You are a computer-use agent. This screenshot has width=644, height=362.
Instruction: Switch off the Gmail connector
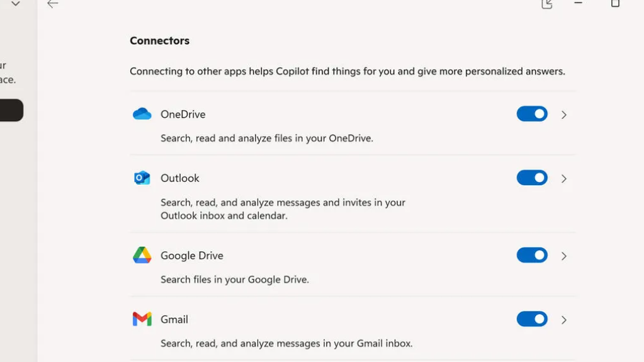532,319
